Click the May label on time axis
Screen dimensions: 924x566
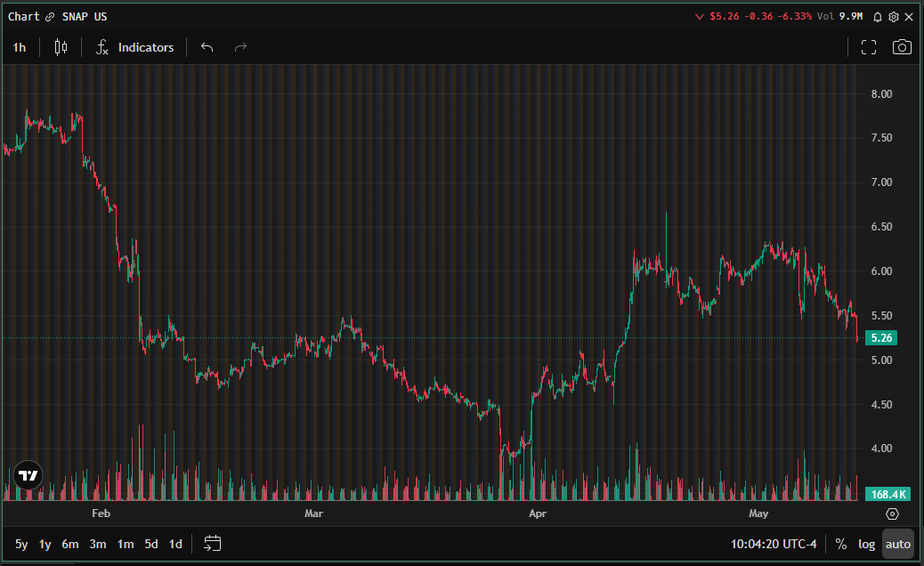pos(758,513)
